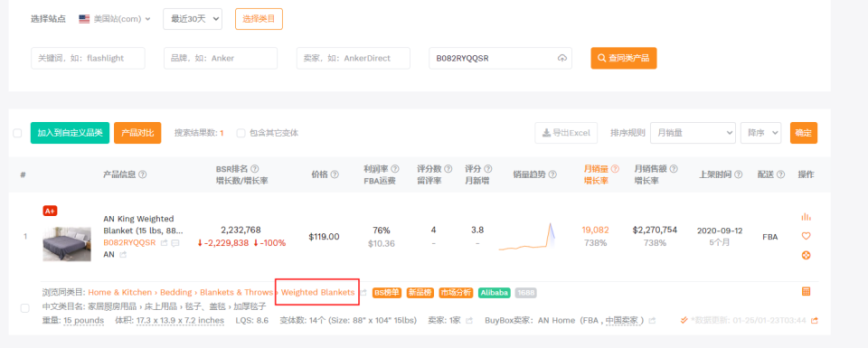Click dimensions 17.3 x 13.9 x 7.2 inches

[180, 320]
